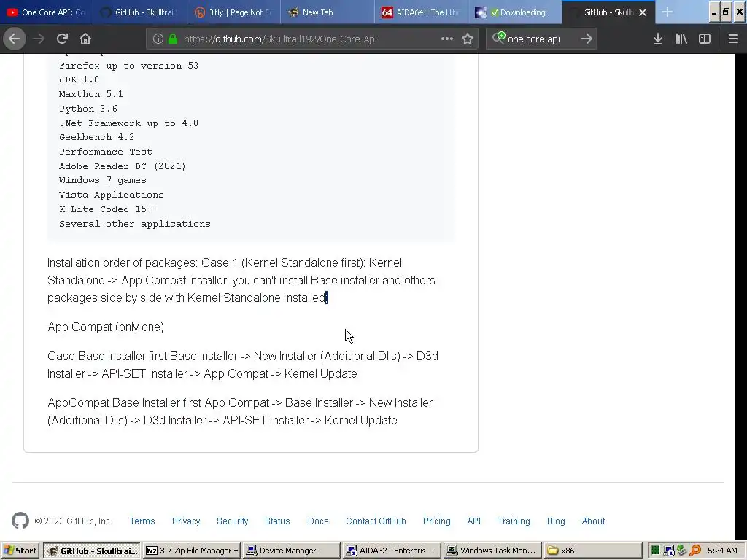Screen dimensions: 747x560
Task: Open the Firefox hamburger menu
Action: [x=733, y=39]
